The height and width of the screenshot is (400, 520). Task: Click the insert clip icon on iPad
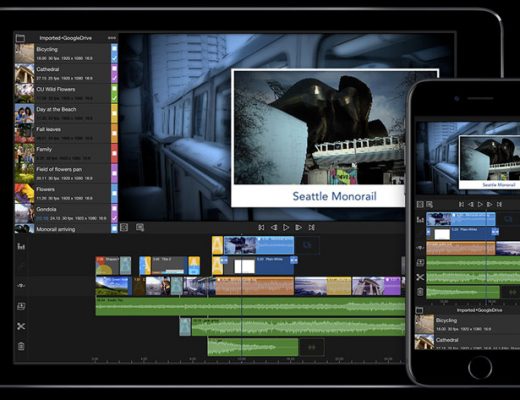pyautogui.click(x=21, y=306)
